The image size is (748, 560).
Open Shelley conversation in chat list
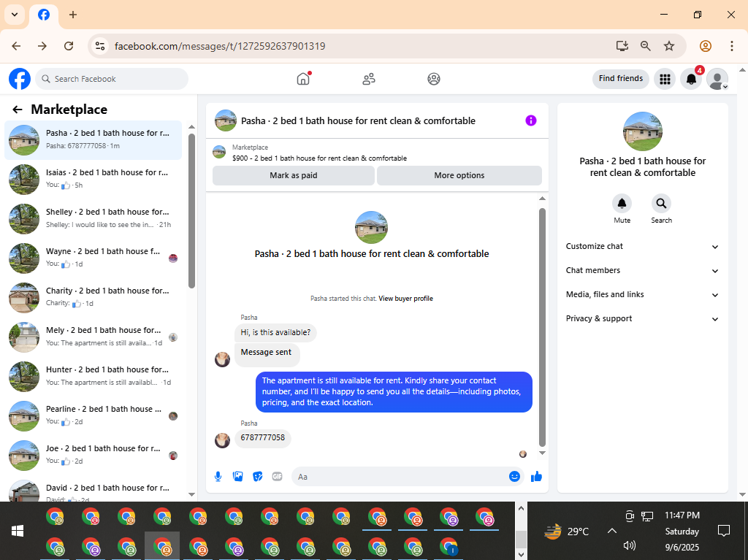(93, 219)
